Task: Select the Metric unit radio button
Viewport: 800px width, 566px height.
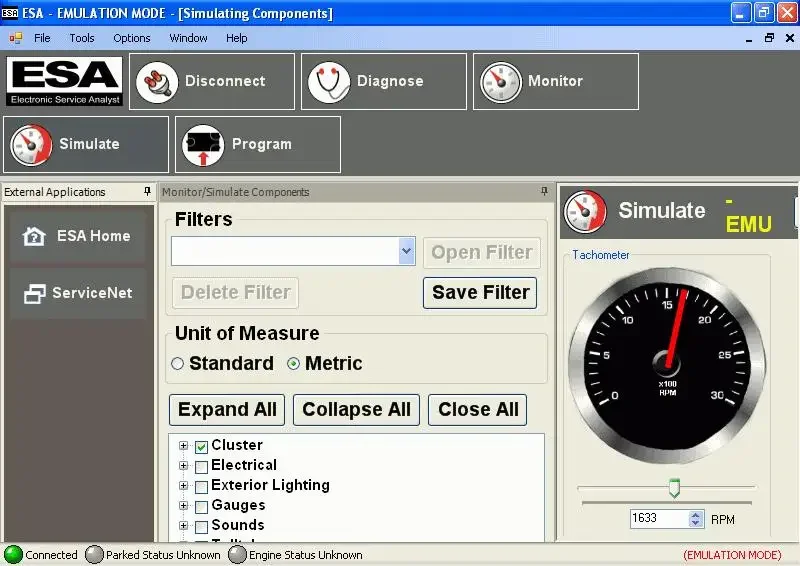Action: tap(293, 364)
